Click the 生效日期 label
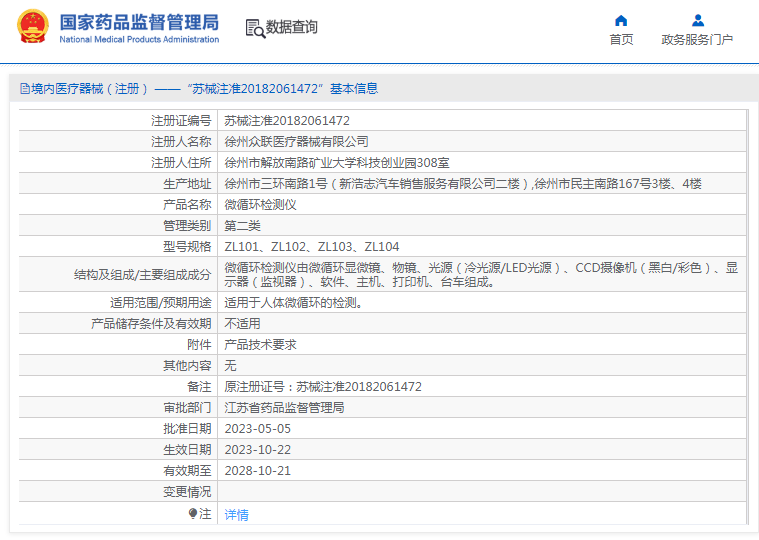Viewport: 759px width, 540px height. pos(187,450)
